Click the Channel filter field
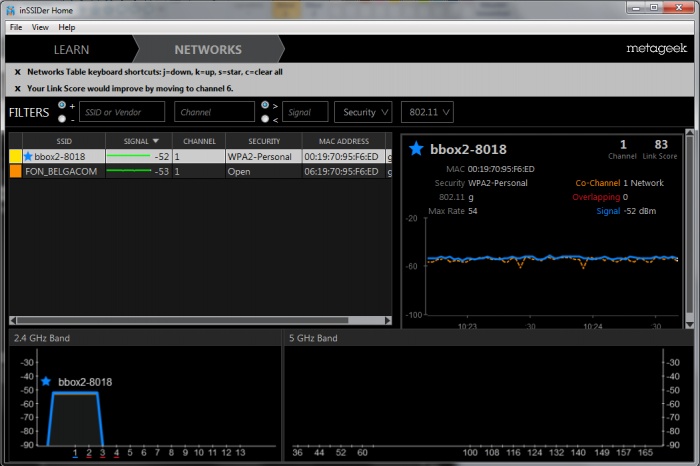The width and height of the screenshot is (700, 466). point(214,112)
